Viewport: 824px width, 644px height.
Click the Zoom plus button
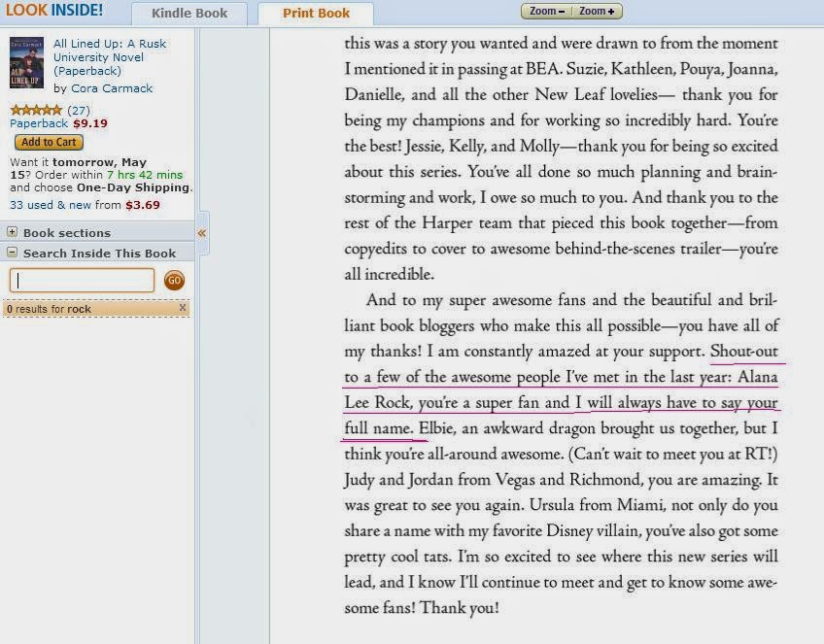pos(597,11)
